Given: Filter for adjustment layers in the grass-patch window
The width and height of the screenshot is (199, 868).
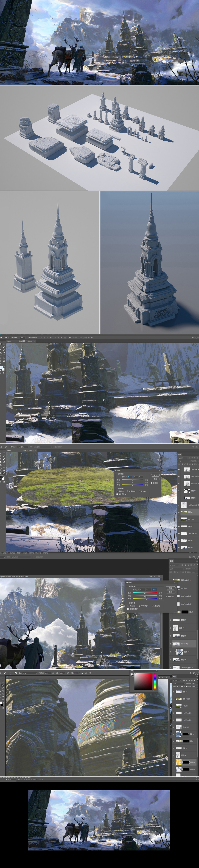Looking at the screenshot, I should (192, 458).
